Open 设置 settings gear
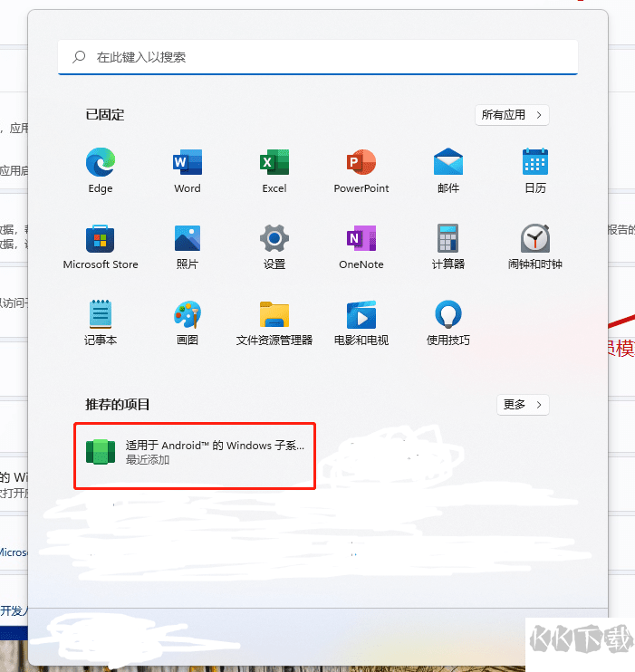 coord(274,238)
